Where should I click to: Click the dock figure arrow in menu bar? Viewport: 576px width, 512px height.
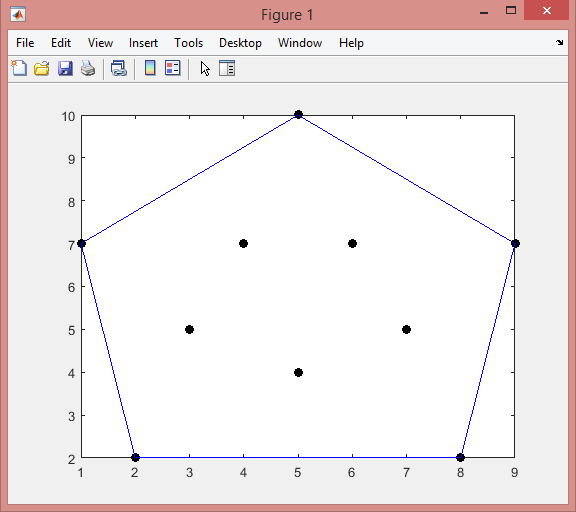pyautogui.click(x=559, y=43)
